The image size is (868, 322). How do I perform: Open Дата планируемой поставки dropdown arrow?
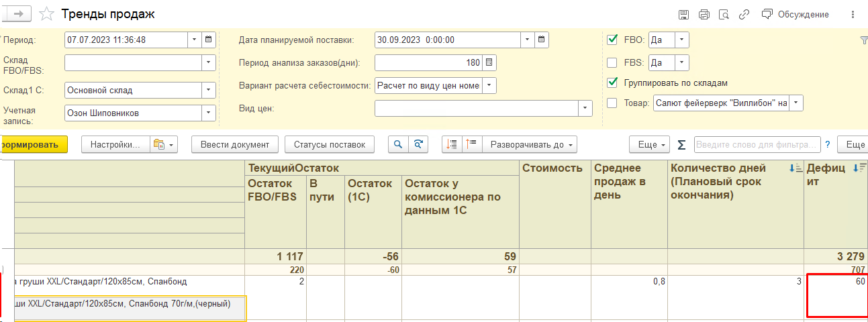[x=528, y=40]
